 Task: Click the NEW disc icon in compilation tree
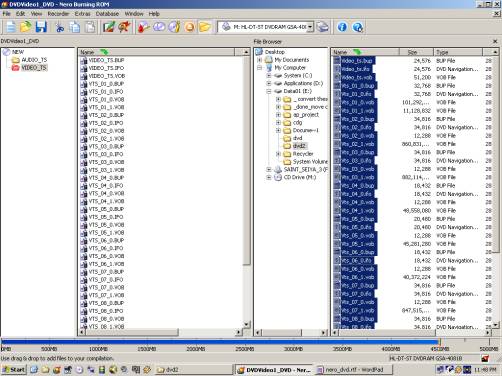click(x=6, y=52)
